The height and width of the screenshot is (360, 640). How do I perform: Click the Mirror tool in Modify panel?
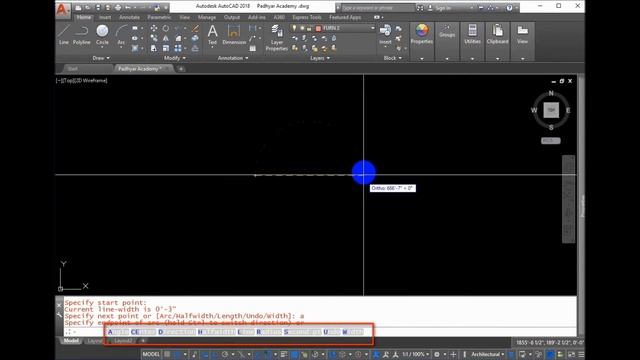(x=166, y=38)
